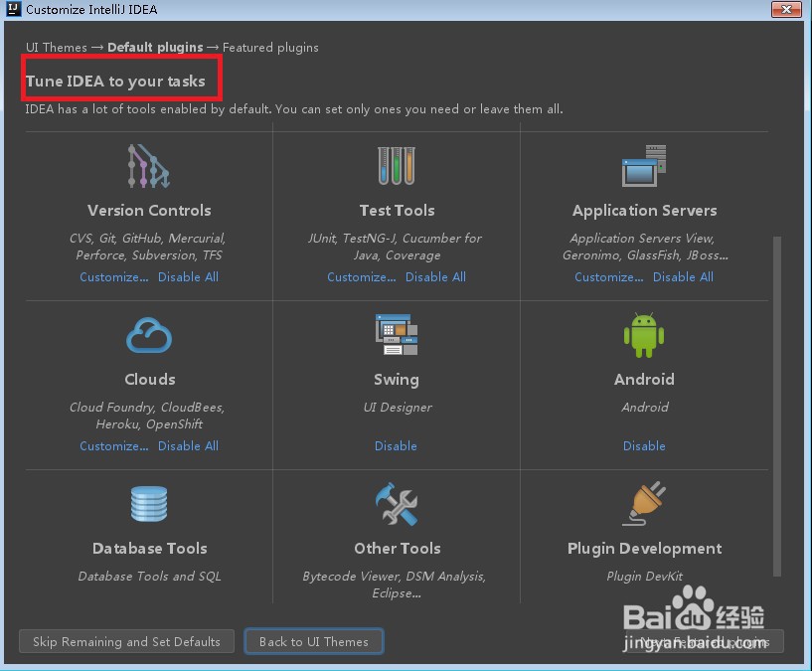Screen dimensions: 812x671
Task: Close the Customize IntelliJ IDEA dialog
Action: click(786, 9)
